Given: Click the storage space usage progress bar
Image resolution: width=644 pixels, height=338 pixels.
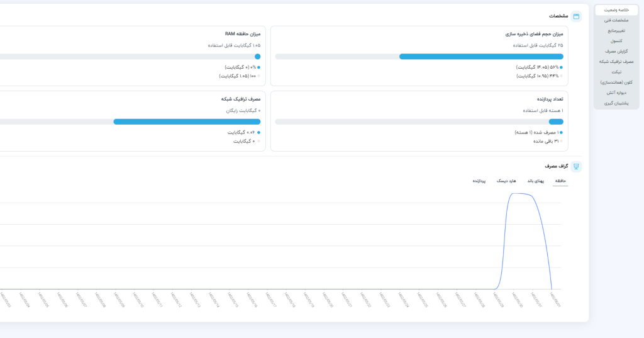Looking at the screenshot, I should [x=419, y=57].
